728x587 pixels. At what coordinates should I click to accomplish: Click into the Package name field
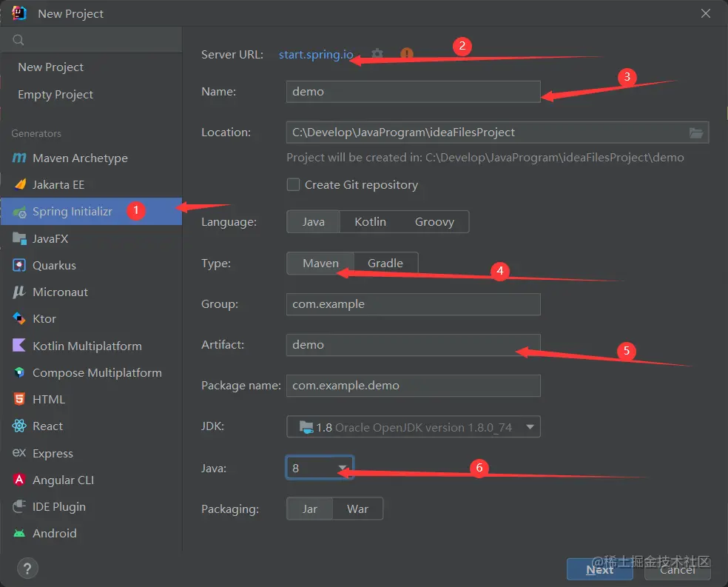(414, 386)
